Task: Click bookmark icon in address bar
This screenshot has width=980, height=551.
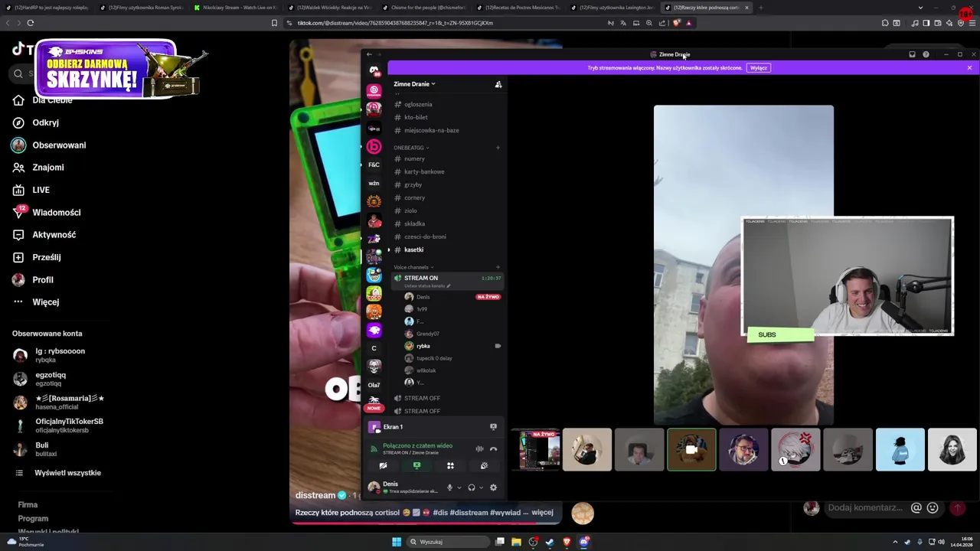Action: [274, 23]
